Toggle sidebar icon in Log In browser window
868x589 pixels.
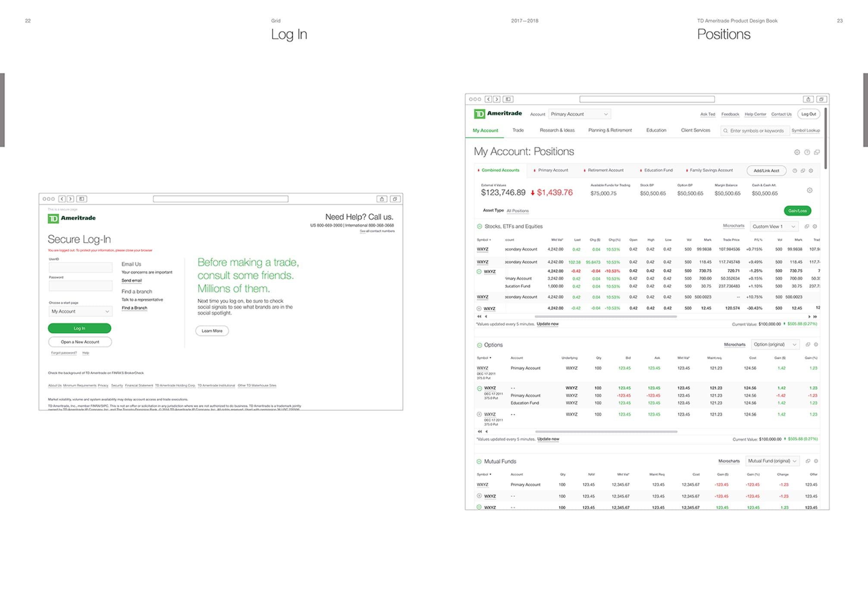(x=81, y=199)
